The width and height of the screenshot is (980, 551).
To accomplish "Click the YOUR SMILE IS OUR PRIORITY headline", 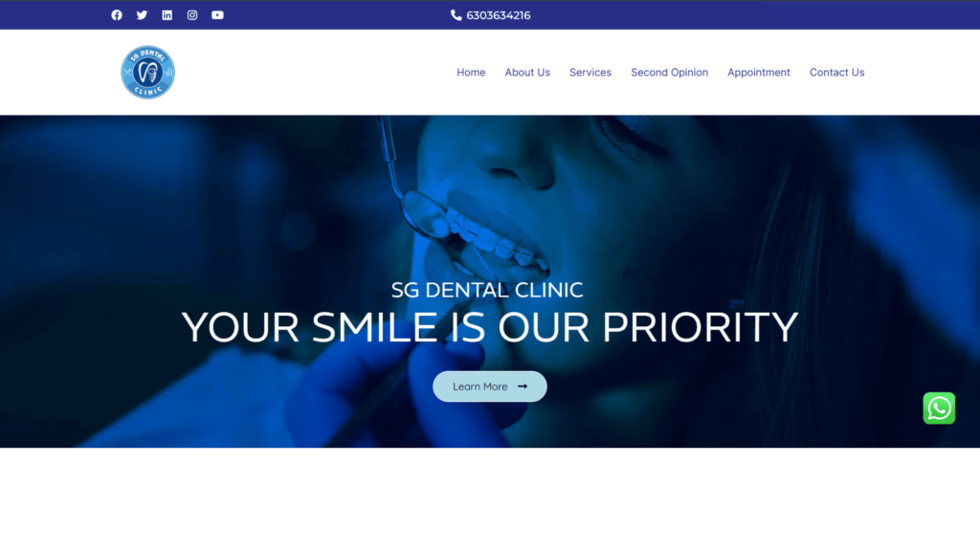I will click(489, 327).
